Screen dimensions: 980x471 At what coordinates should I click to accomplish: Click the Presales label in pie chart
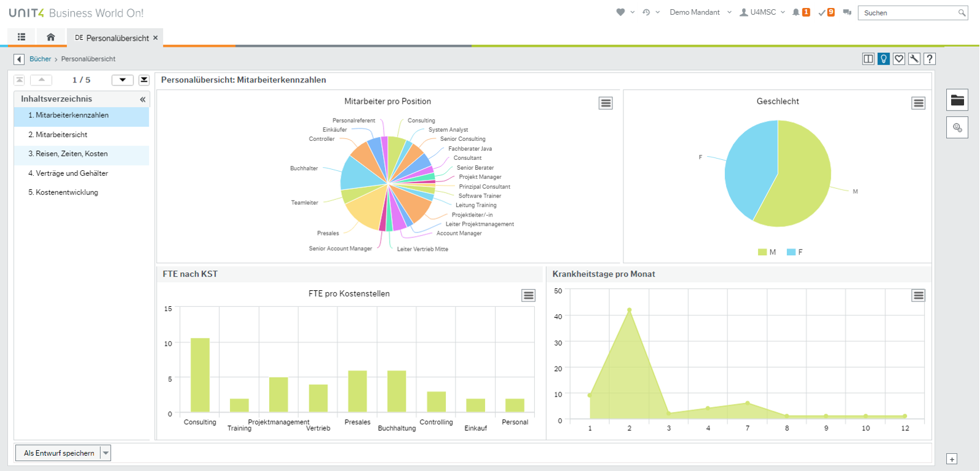pyautogui.click(x=328, y=234)
